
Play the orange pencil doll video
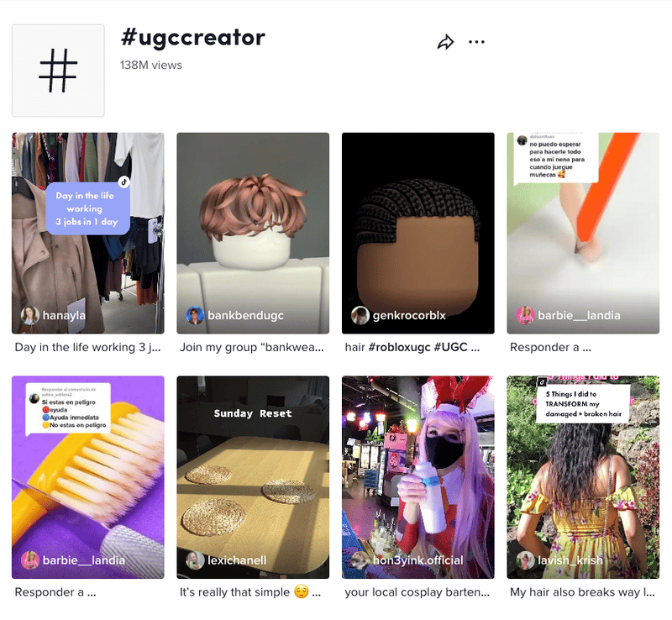point(583,233)
